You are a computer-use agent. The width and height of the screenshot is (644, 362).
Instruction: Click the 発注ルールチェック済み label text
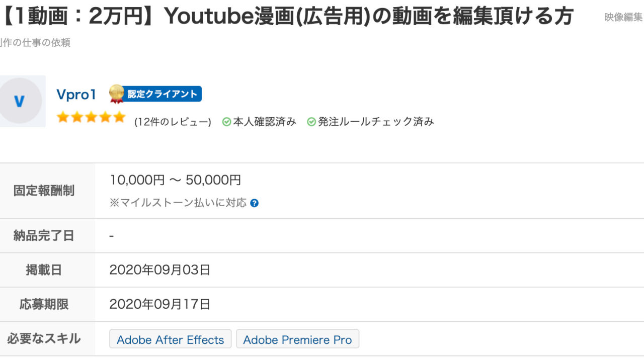(376, 122)
